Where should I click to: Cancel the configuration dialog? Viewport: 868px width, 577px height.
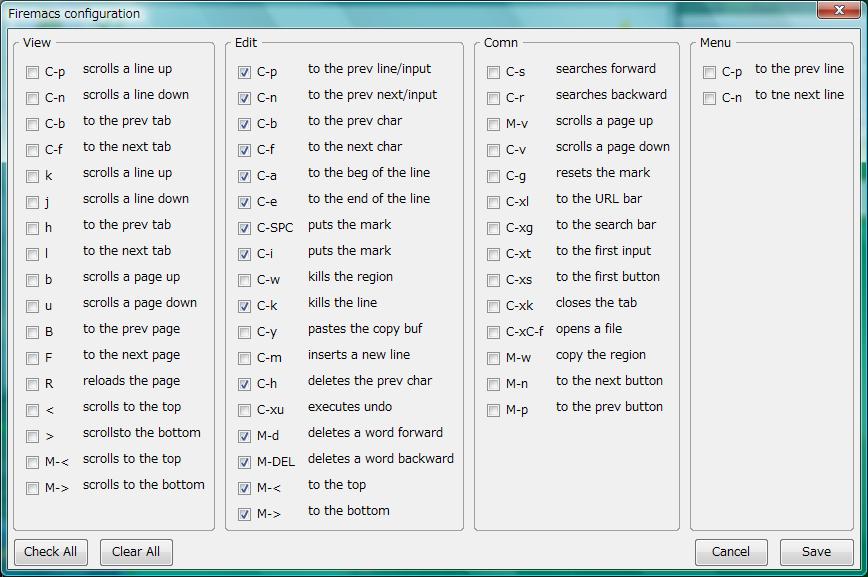point(731,552)
